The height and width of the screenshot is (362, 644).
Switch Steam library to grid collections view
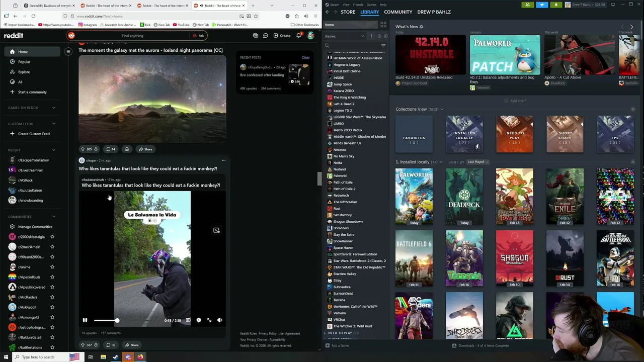click(x=383, y=25)
